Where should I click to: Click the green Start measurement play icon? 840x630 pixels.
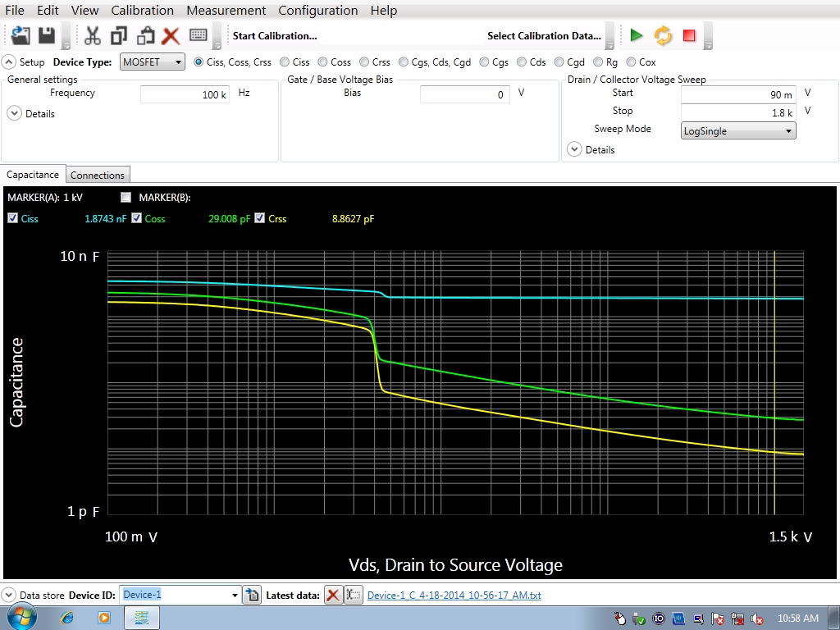(x=637, y=35)
